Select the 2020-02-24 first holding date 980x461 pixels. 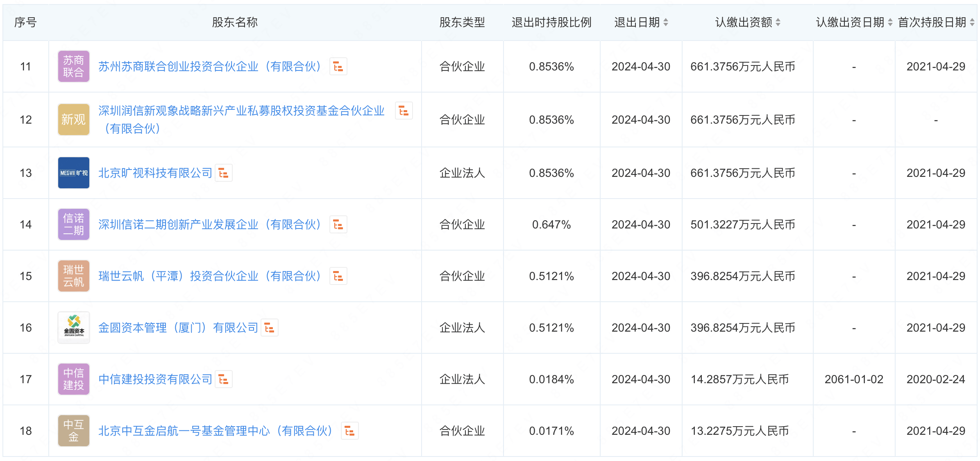[936, 380]
